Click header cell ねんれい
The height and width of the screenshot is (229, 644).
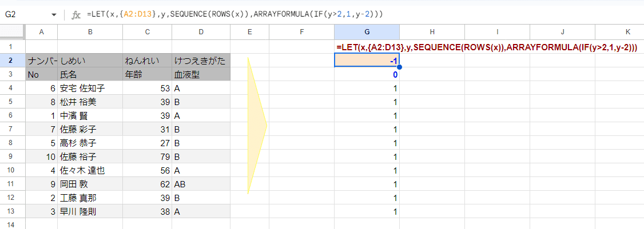[147, 61]
